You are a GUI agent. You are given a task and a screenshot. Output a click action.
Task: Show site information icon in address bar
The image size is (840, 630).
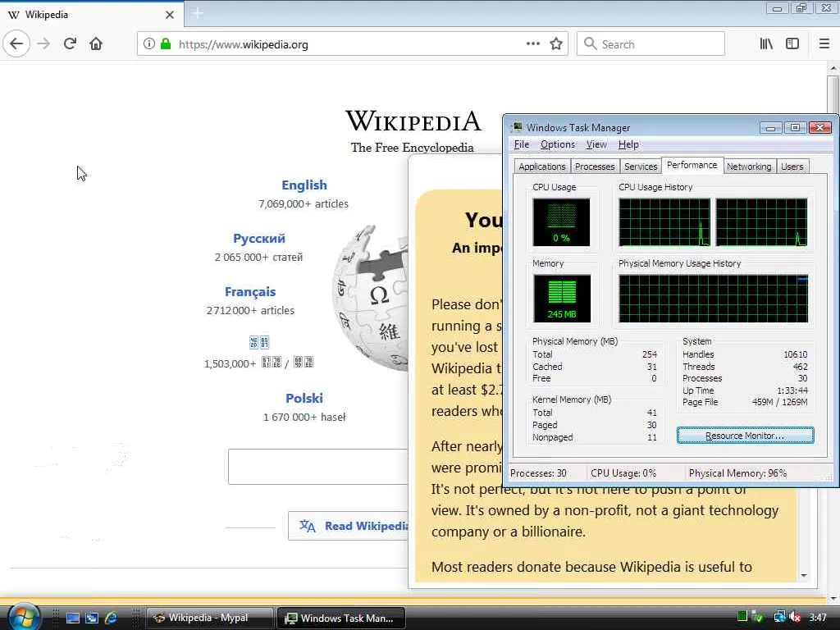click(x=149, y=44)
